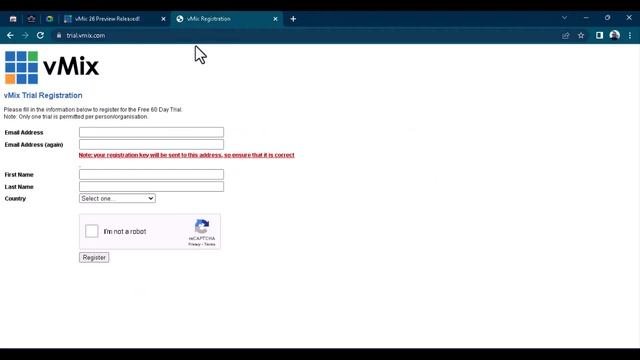Select the third pinned tab icon
Image resolution: width=640 pixels, height=360 pixels.
49,19
